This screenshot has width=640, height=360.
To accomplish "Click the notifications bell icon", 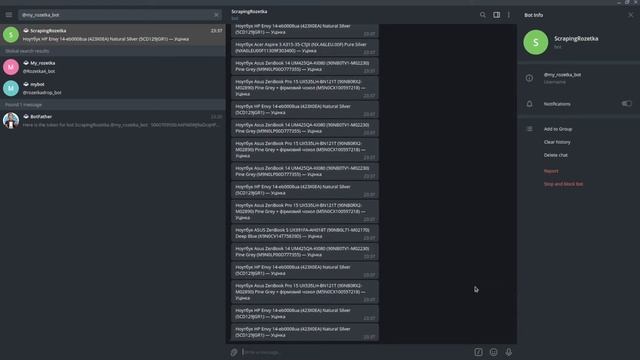I will coord(529,104).
